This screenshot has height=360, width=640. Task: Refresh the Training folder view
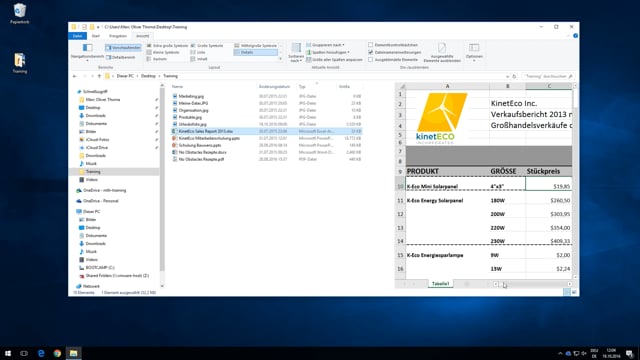point(514,76)
